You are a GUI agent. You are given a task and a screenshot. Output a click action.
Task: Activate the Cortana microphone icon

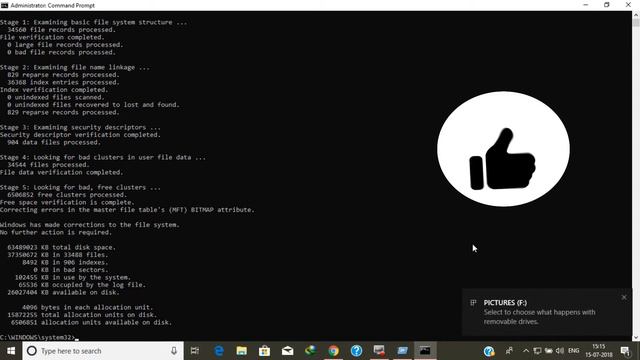tap(174, 351)
